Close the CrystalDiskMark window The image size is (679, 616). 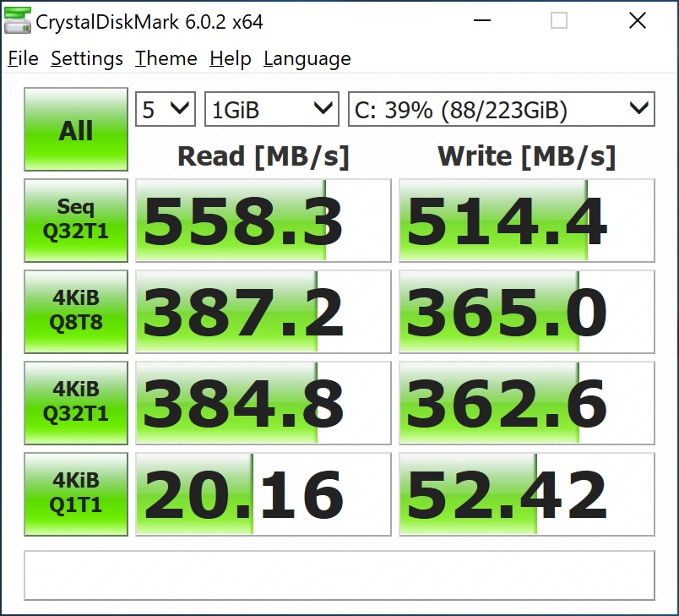pos(638,20)
